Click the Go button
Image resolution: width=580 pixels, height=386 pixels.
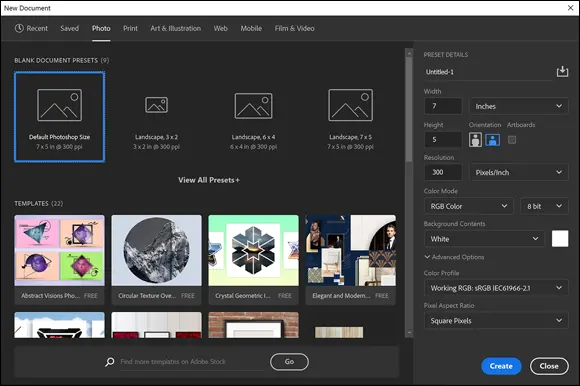[x=289, y=362]
